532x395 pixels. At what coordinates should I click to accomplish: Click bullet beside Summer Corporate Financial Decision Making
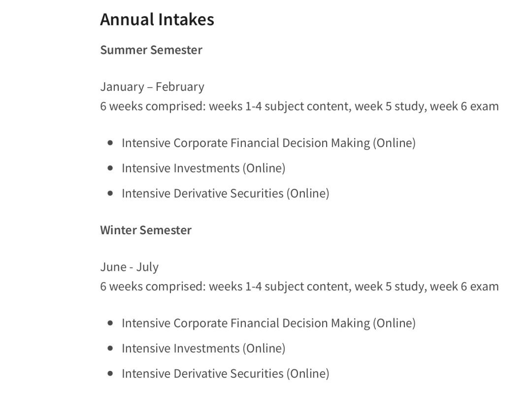(110, 143)
